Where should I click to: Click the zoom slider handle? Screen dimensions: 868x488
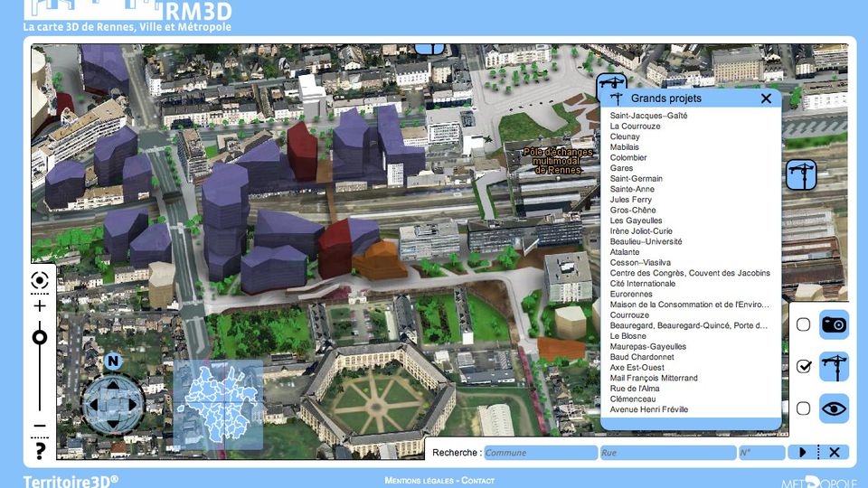[x=40, y=338]
